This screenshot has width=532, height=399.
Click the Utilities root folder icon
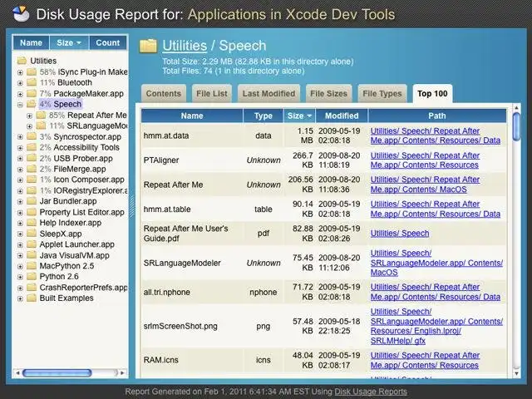(22, 61)
